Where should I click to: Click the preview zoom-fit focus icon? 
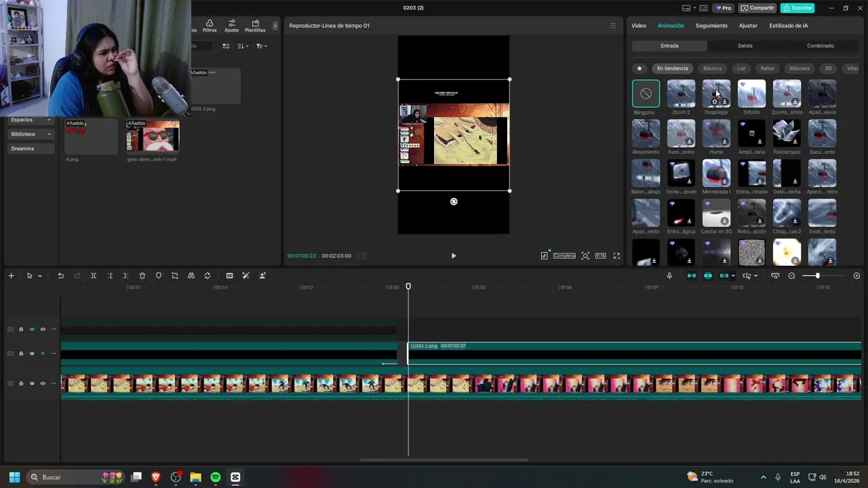point(585,256)
